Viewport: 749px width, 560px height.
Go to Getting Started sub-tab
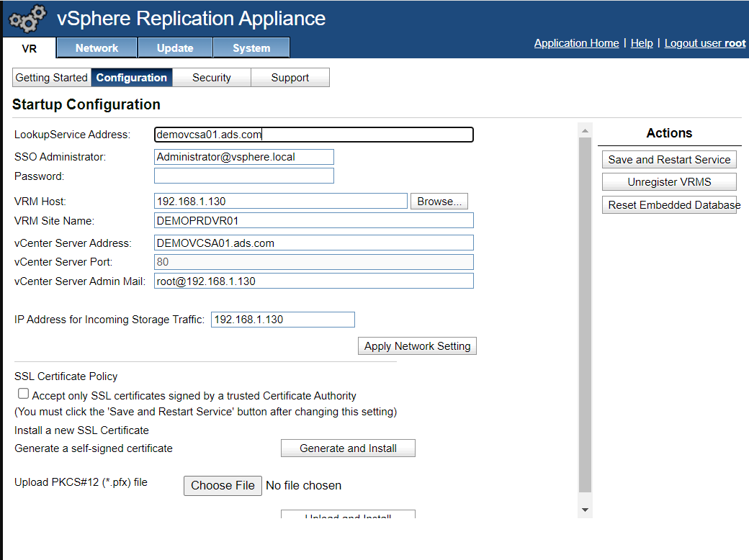(52, 77)
